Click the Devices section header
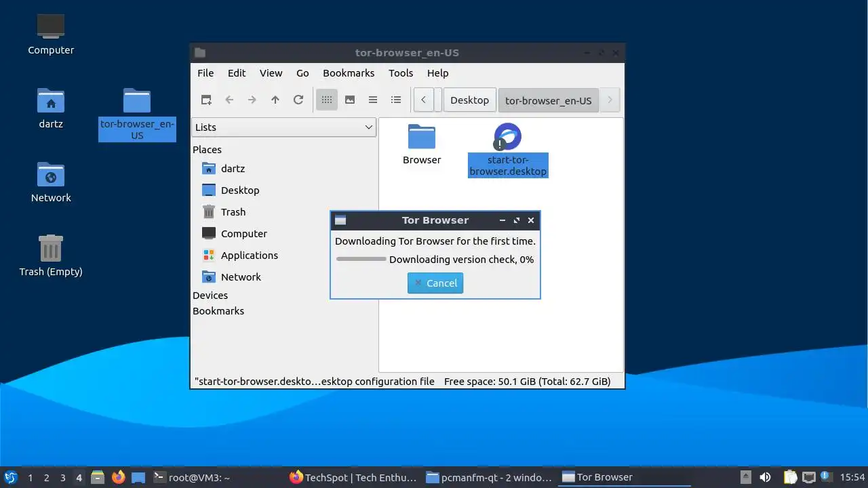This screenshot has height=488, width=868. tap(210, 296)
